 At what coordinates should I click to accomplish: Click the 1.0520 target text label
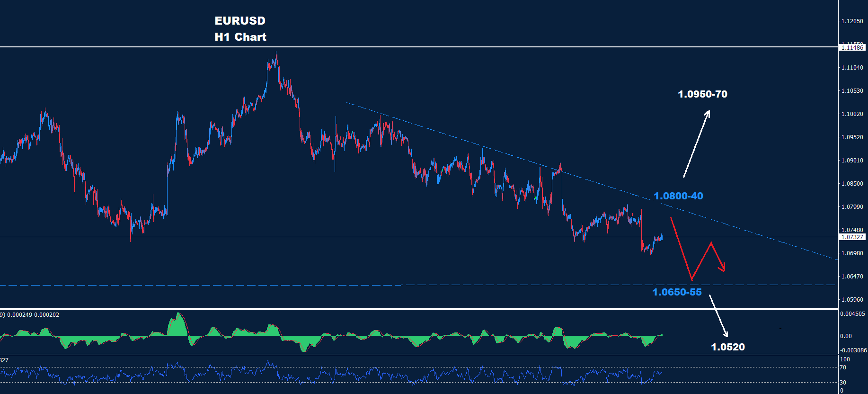(727, 347)
